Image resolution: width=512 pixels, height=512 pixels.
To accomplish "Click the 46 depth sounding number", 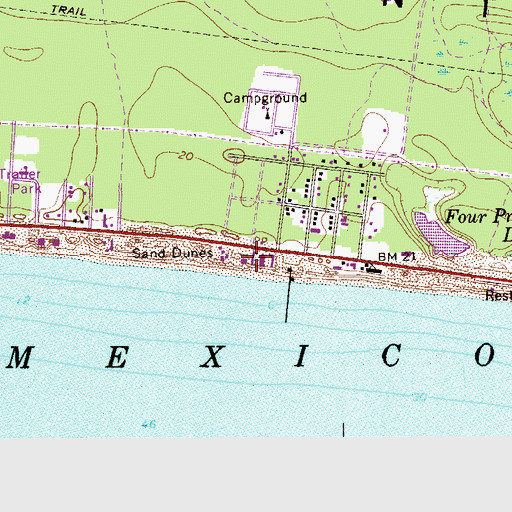I will pos(149,425).
